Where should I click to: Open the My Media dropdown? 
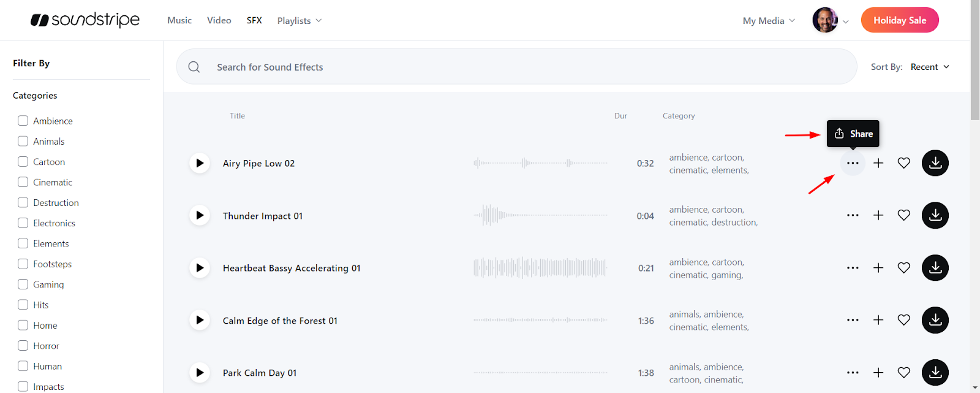[769, 21]
